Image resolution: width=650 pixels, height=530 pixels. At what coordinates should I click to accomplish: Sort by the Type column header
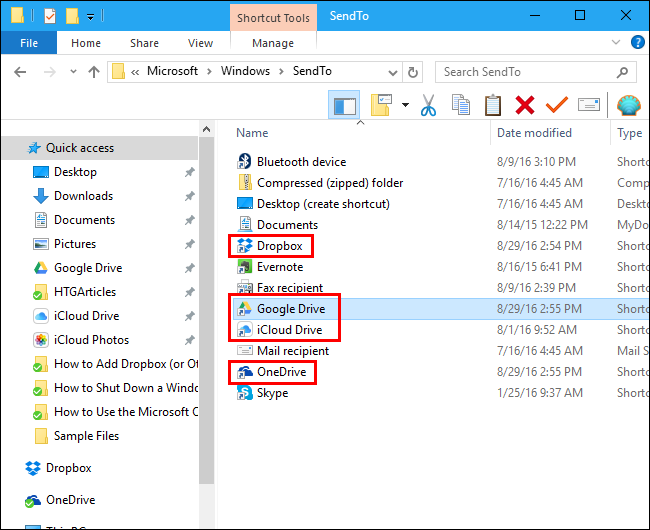click(629, 133)
